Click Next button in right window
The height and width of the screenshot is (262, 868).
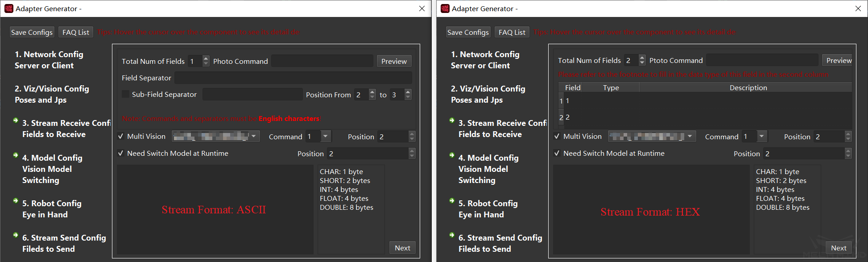click(x=839, y=248)
